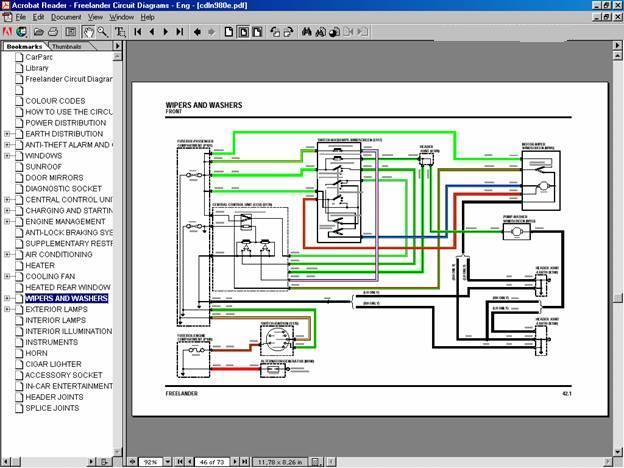624x468 pixels.
Task: Expand the ANTI-THEFT ALARM bookmark
Action: (7, 145)
